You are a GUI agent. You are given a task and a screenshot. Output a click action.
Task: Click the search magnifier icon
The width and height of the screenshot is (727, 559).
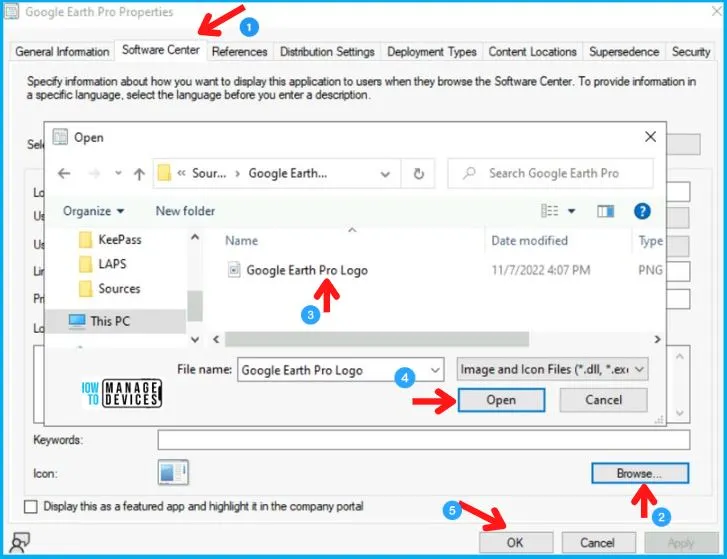[x=469, y=173]
